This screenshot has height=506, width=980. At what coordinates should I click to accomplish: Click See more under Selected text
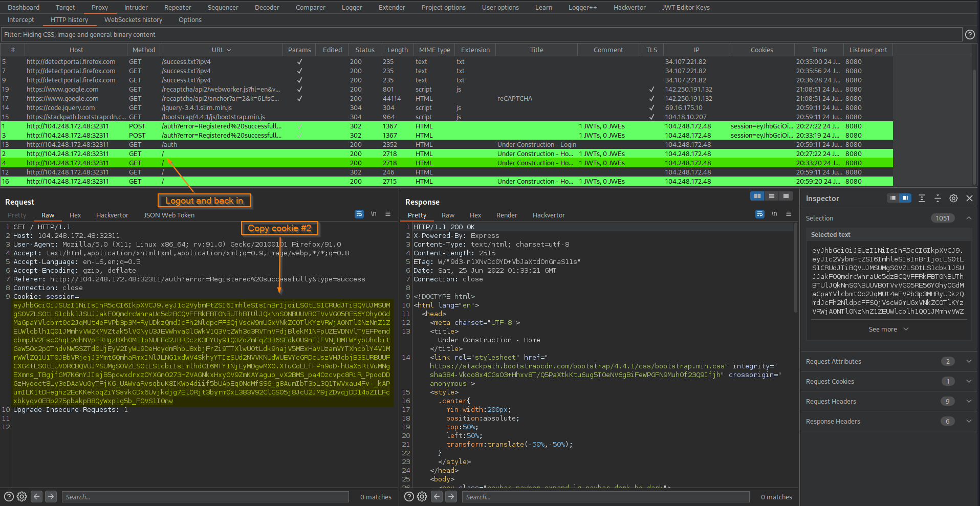(888, 329)
